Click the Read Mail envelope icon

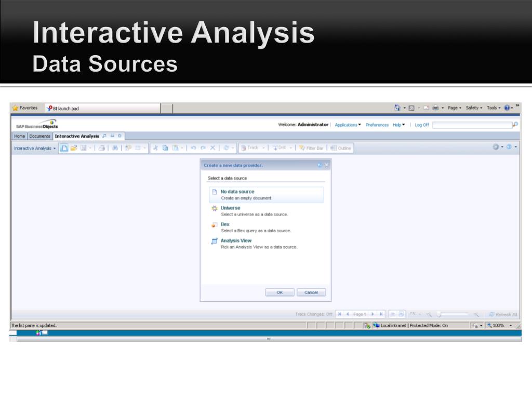426,108
